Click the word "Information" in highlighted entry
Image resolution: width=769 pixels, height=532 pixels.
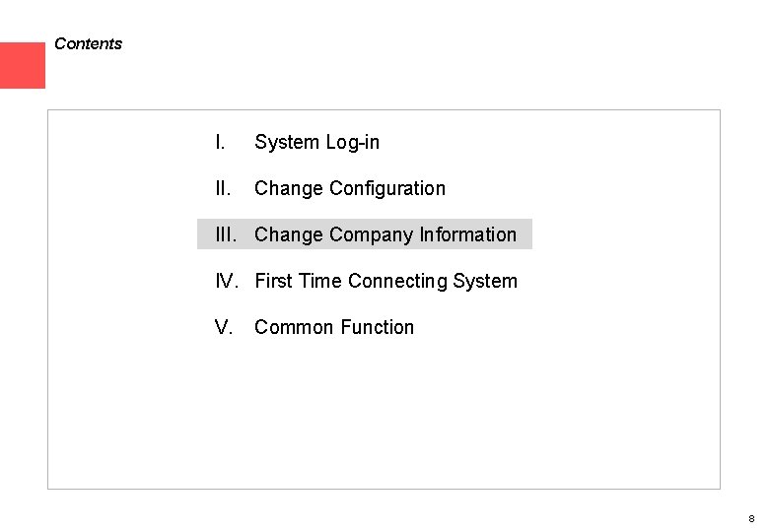pos(467,234)
